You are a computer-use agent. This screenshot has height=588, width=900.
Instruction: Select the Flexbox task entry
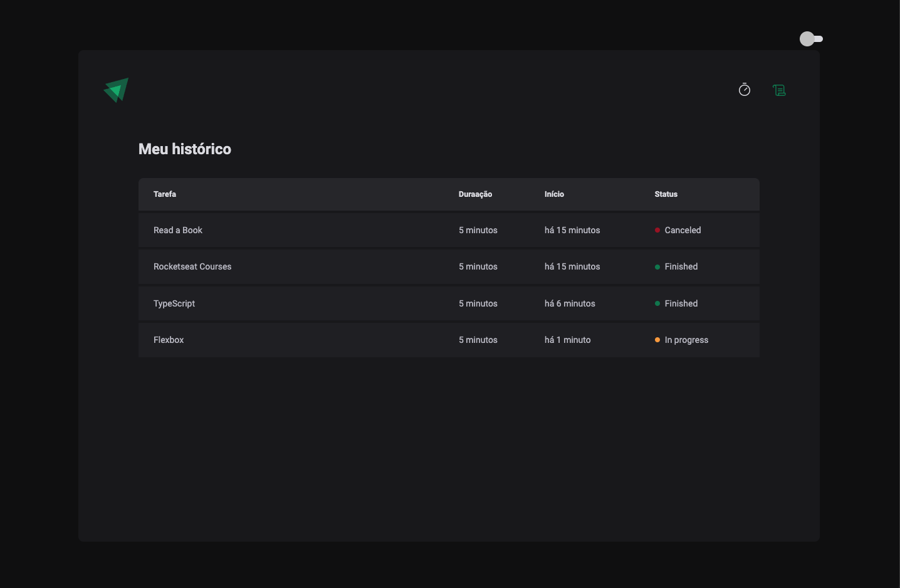(169, 340)
